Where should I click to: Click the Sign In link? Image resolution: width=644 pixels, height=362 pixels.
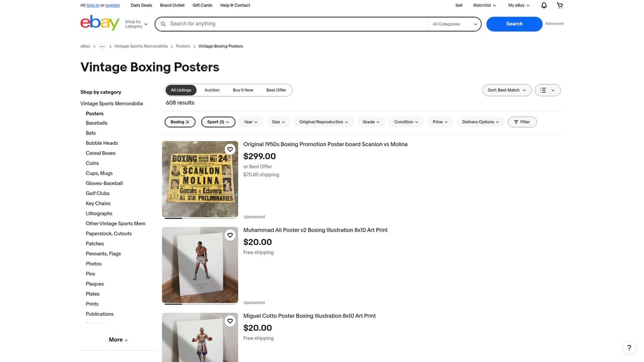[x=92, y=5]
